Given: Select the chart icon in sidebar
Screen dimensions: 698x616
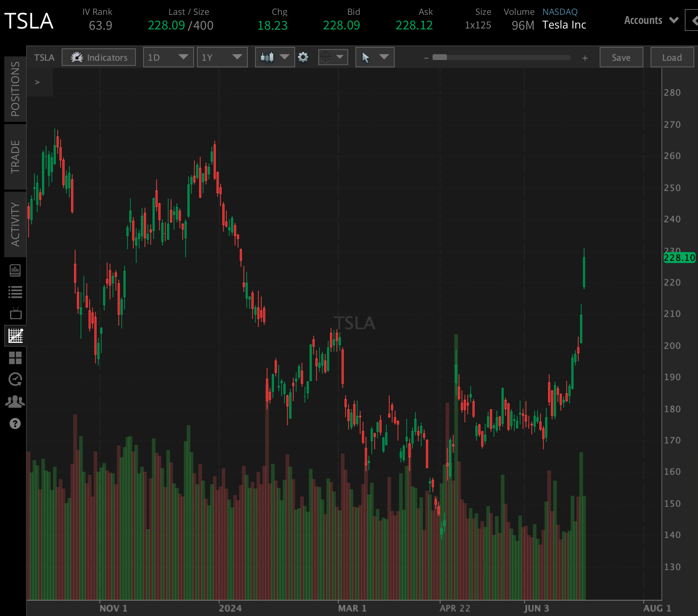Looking at the screenshot, I should click(x=14, y=336).
